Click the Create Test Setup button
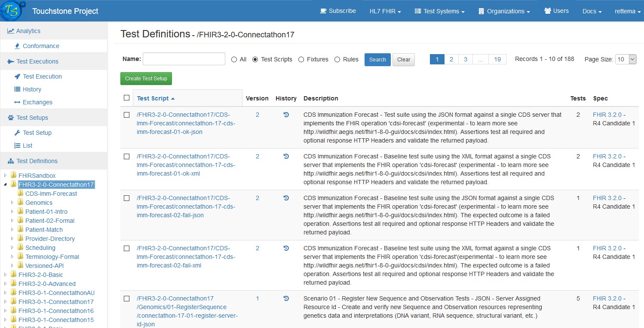Image resolution: width=644 pixels, height=328 pixels. pos(146,79)
